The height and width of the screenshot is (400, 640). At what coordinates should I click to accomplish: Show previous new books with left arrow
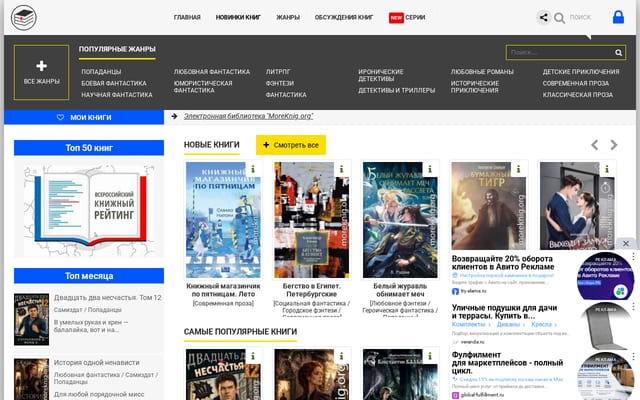(x=595, y=145)
